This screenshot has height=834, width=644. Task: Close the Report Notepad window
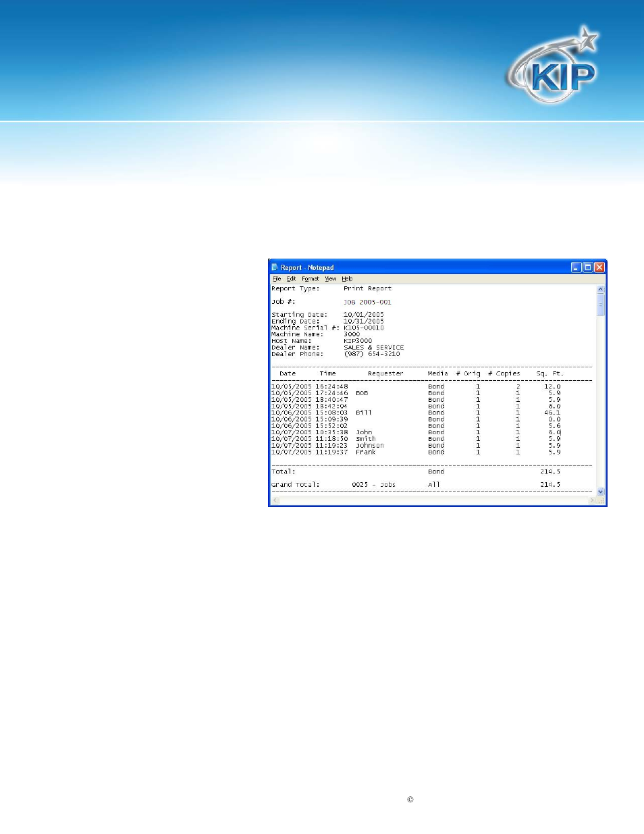(x=599, y=267)
